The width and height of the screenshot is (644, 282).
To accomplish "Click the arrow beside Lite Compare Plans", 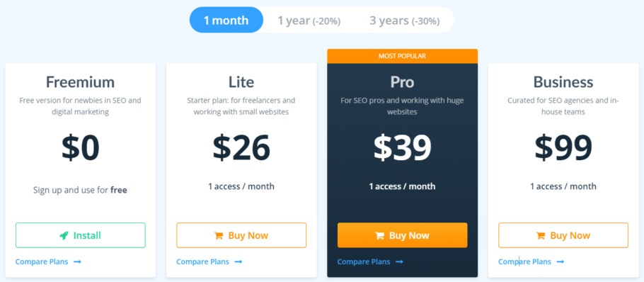I will [x=238, y=262].
